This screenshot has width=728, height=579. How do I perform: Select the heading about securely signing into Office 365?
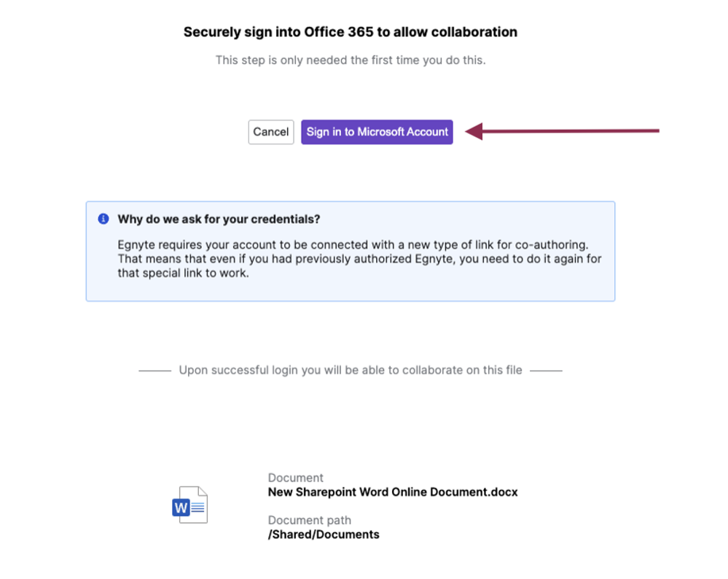point(350,32)
